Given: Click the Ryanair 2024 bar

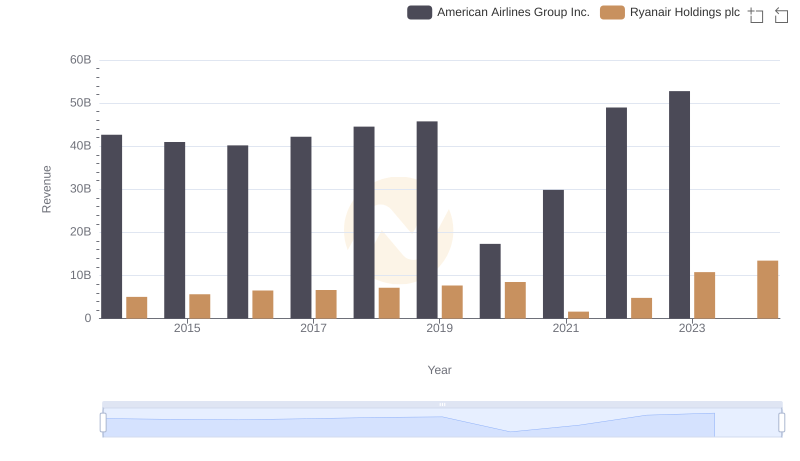Looking at the screenshot, I should click(x=768, y=290).
